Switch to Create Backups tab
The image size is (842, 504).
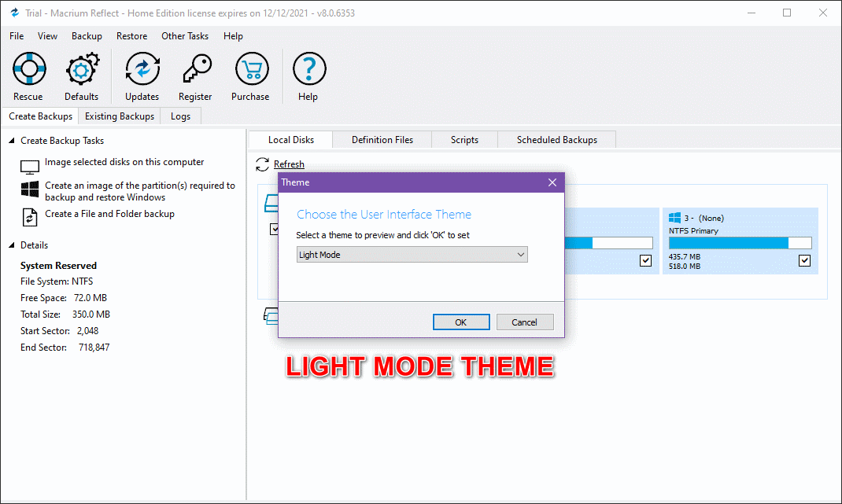coord(40,116)
